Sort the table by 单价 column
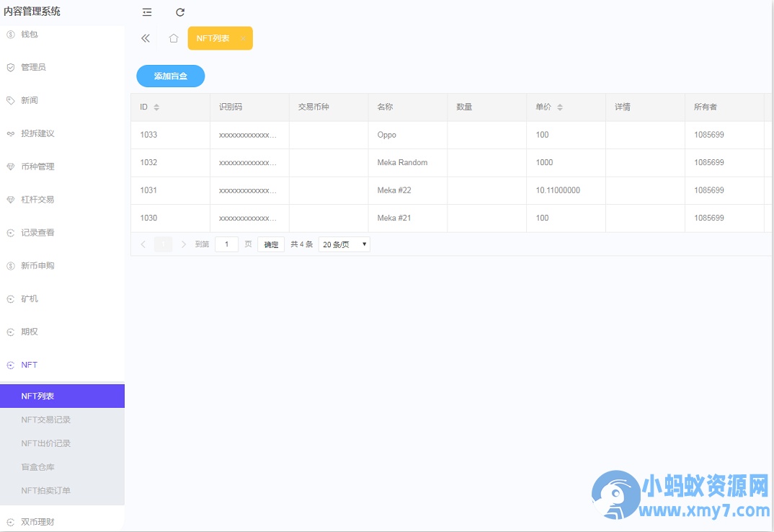Screen dimensions: 774x532 pos(560,107)
